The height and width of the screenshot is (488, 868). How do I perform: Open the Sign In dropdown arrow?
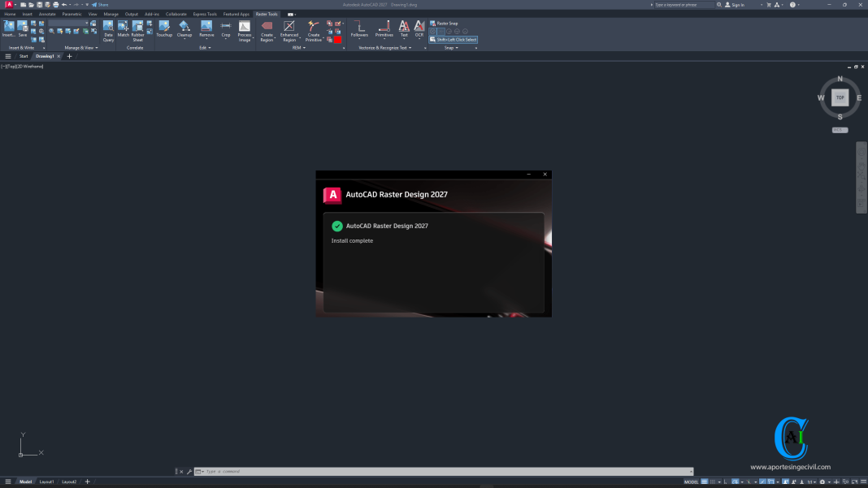[x=762, y=4]
